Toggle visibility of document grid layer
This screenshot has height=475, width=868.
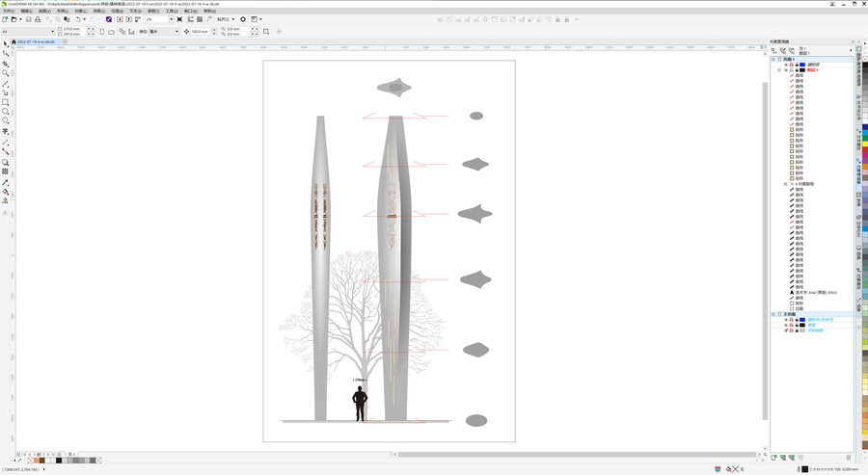point(785,330)
